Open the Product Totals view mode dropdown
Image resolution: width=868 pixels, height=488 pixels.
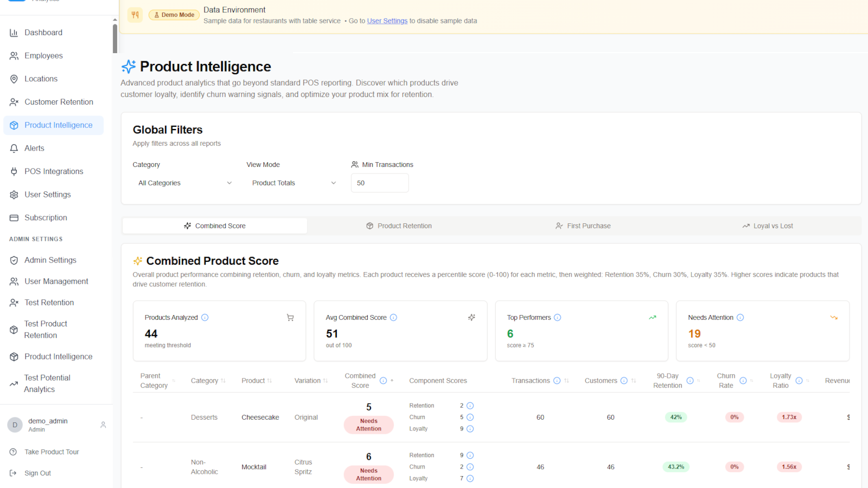293,183
